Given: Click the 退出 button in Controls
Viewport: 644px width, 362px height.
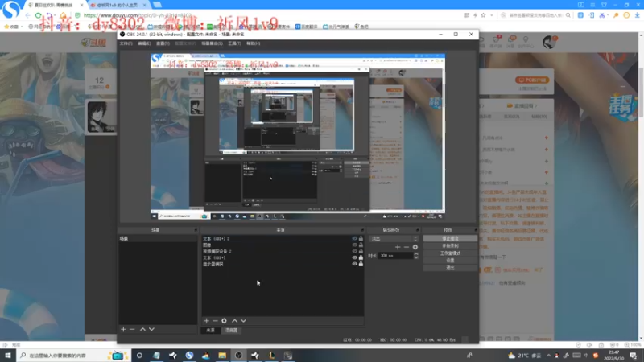Looking at the screenshot, I should coord(450,268).
